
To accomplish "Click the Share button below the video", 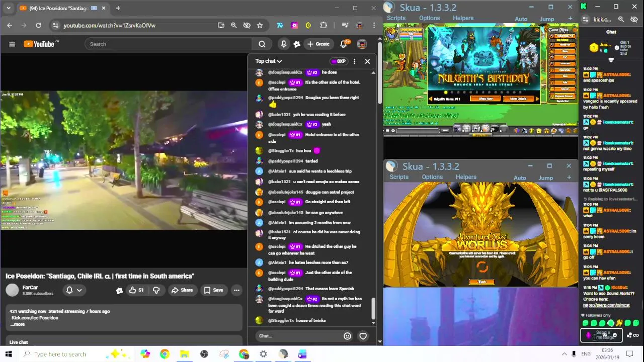I will (x=182, y=290).
